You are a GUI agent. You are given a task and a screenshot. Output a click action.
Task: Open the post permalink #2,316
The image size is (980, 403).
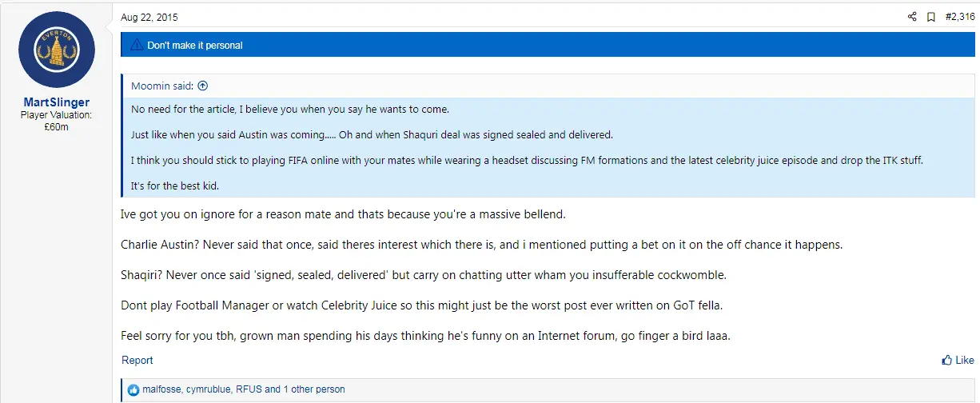[959, 17]
